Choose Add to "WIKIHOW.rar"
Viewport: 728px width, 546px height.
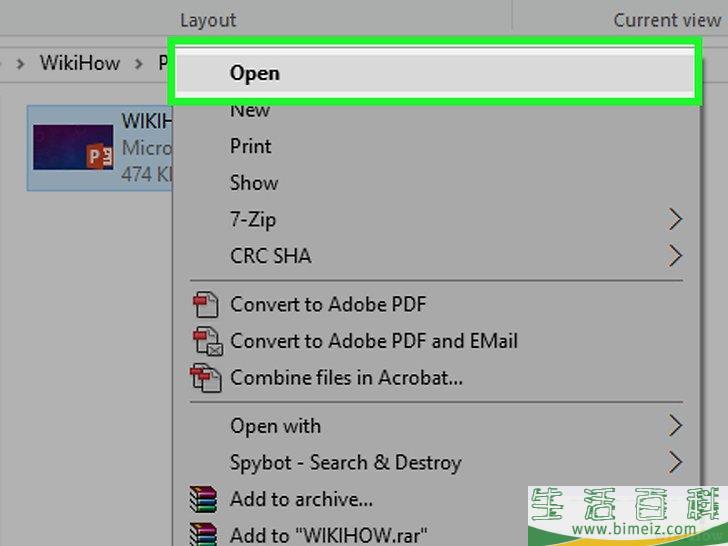pyautogui.click(x=329, y=535)
